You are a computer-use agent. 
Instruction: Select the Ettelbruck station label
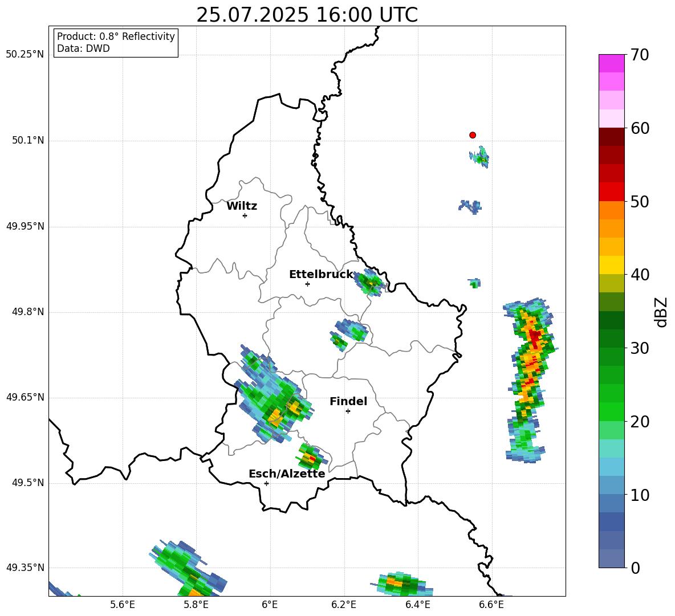(x=321, y=275)
